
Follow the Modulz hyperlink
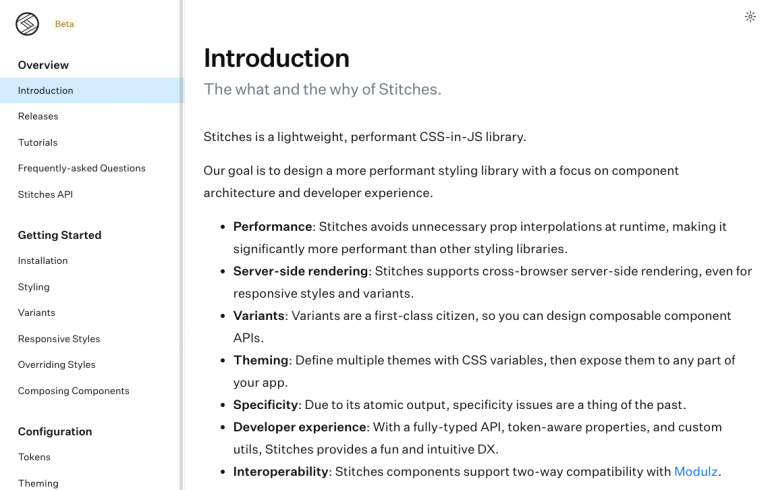(696, 471)
